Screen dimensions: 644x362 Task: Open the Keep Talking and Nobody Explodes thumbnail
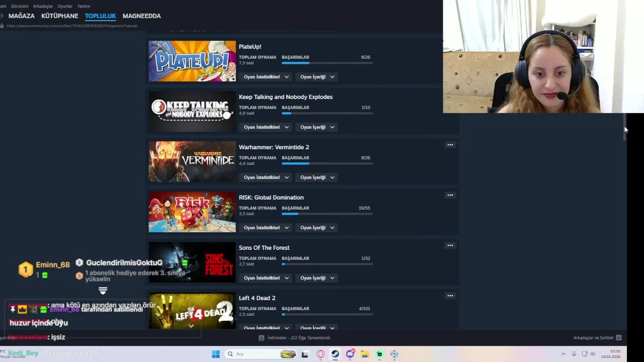[192, 112]
